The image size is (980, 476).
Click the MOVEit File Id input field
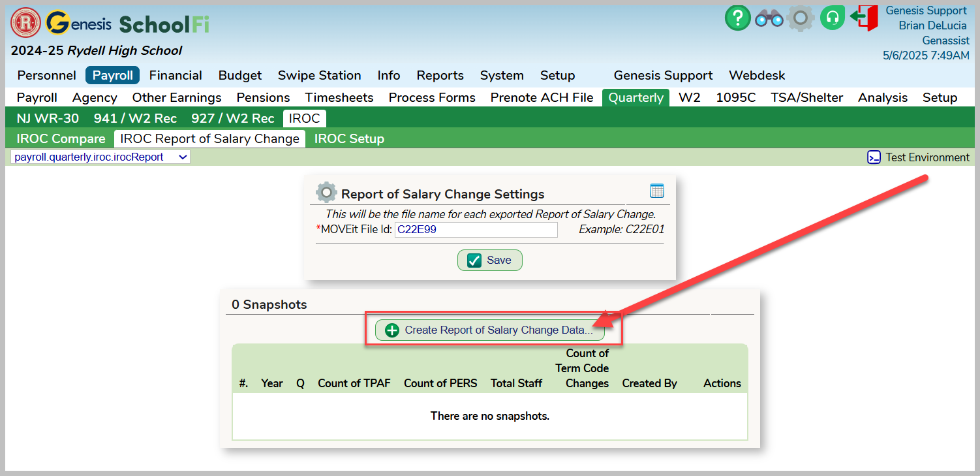[476, 230]
